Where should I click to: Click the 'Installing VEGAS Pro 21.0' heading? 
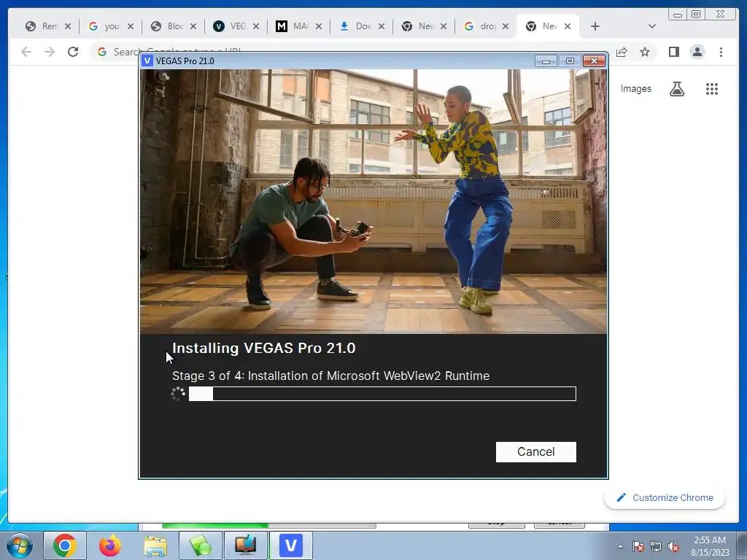point(264,348)
